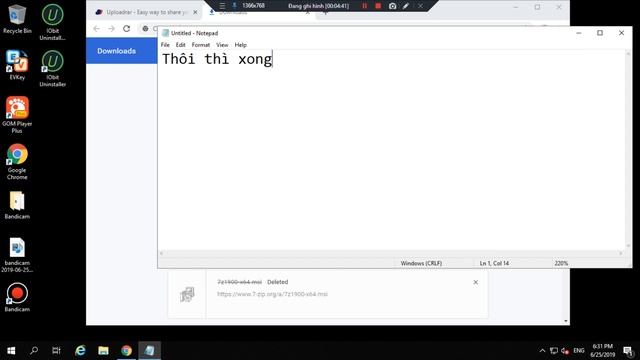
Task: Switch to the Notepad taskbar button
Action: pyautogui.click(x=149, y=351)
